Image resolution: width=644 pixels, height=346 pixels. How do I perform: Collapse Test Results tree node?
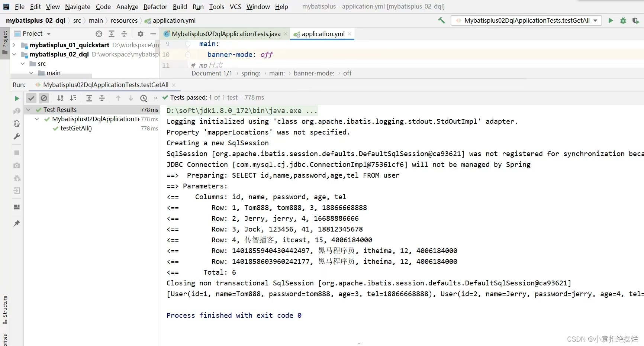click(28, 110)
